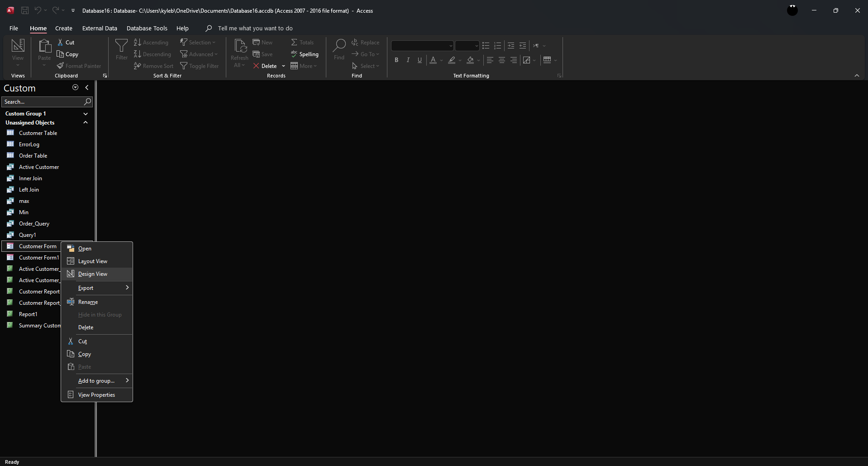Click the Save icon in the title bar
The width and height of the screenshot is (868, 466).
25,10
